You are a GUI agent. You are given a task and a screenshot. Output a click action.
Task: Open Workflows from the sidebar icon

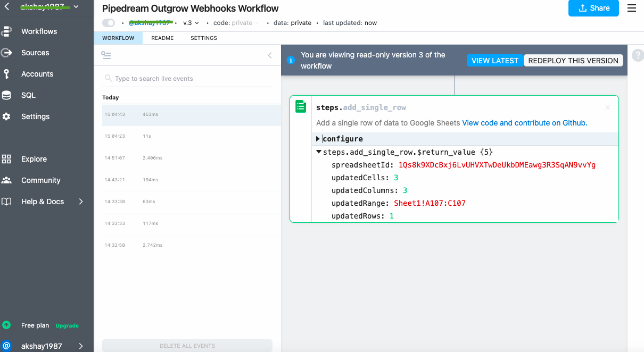6,31
